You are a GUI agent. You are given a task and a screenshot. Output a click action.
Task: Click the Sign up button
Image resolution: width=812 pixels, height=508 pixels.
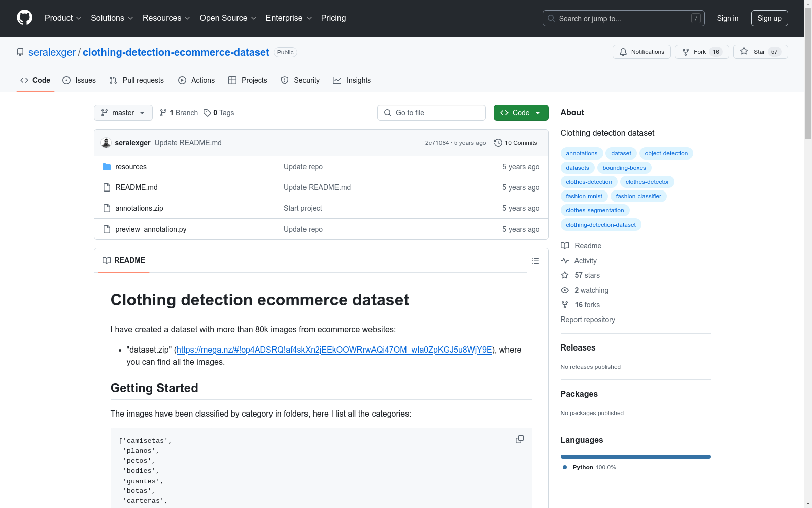[769, 18]
